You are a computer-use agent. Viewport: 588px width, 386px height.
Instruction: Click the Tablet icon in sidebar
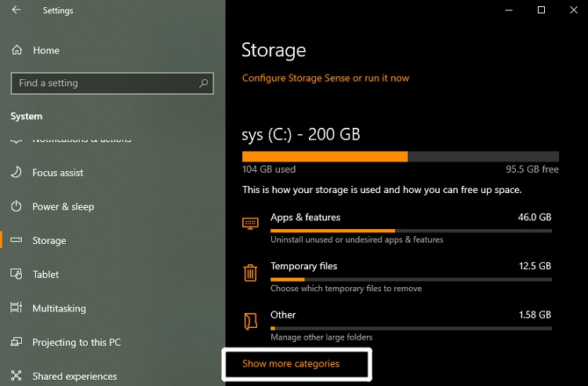pyautogui.click(x=16, y=274)
